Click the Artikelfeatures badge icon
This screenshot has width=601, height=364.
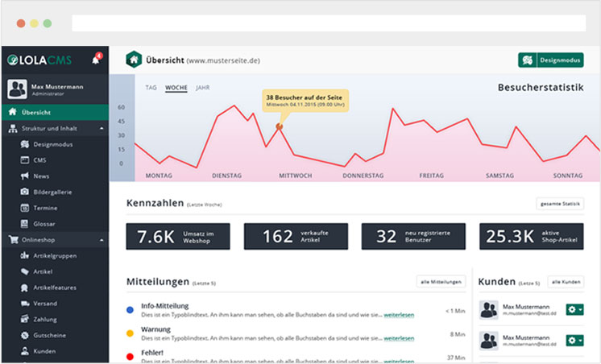pos(24,287)
